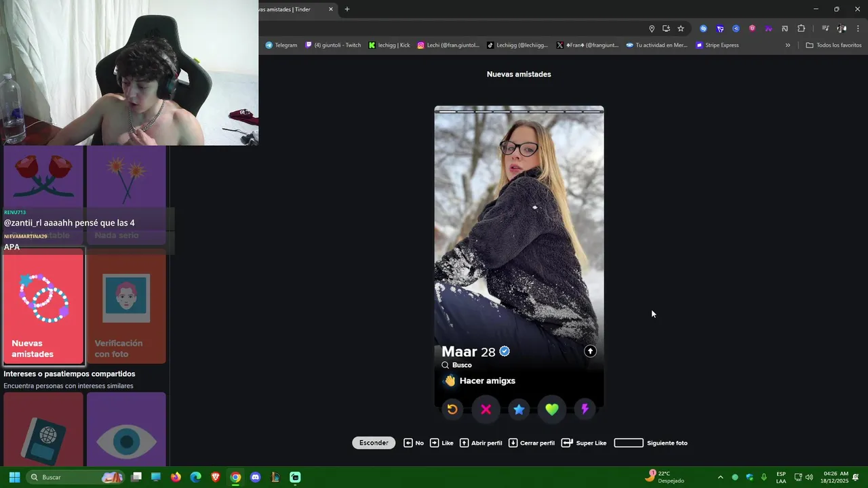The height and width of the screenshot is (488, 868).
Task: Open the clock showing 04:26 AM
Action: coord(835,477)
